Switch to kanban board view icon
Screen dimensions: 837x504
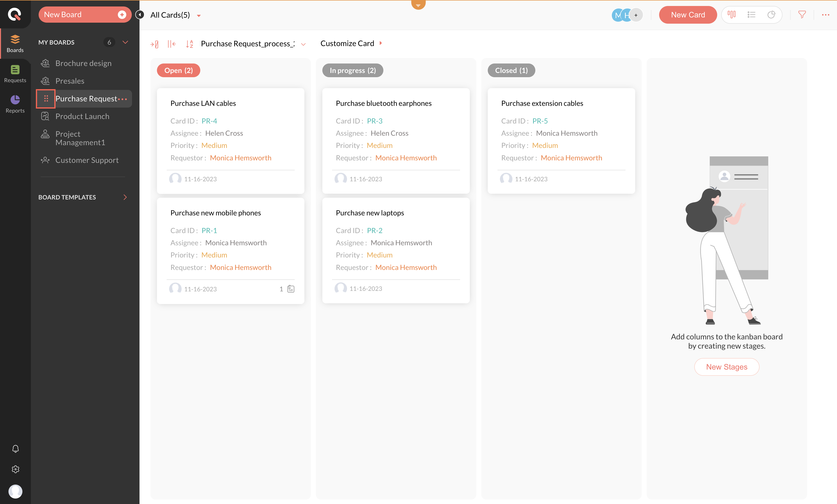tap(731, 15)
